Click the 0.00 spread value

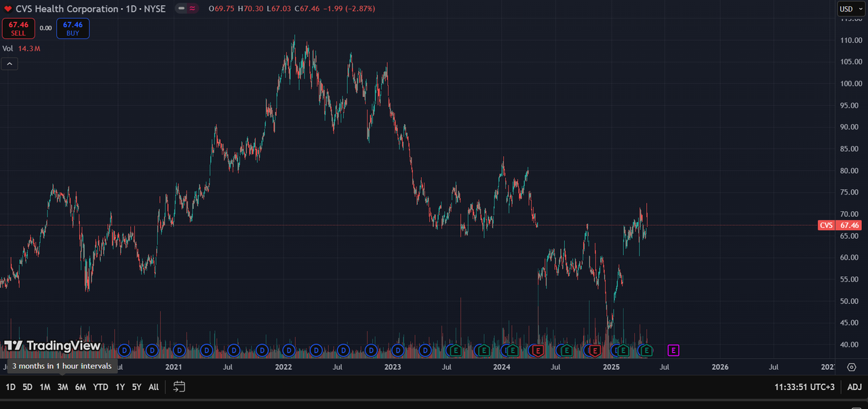pyautogui.click(x=45, y=28)
